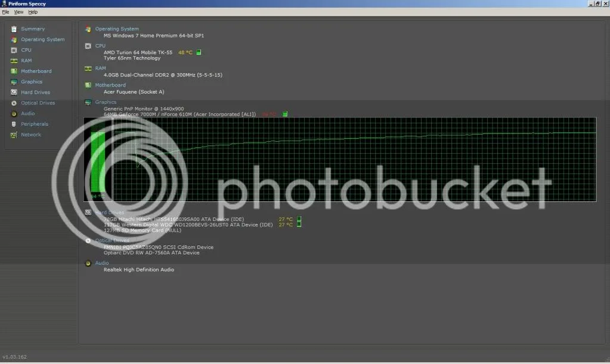
Task: Open the Audio sidebar entry
Action: 27,113
